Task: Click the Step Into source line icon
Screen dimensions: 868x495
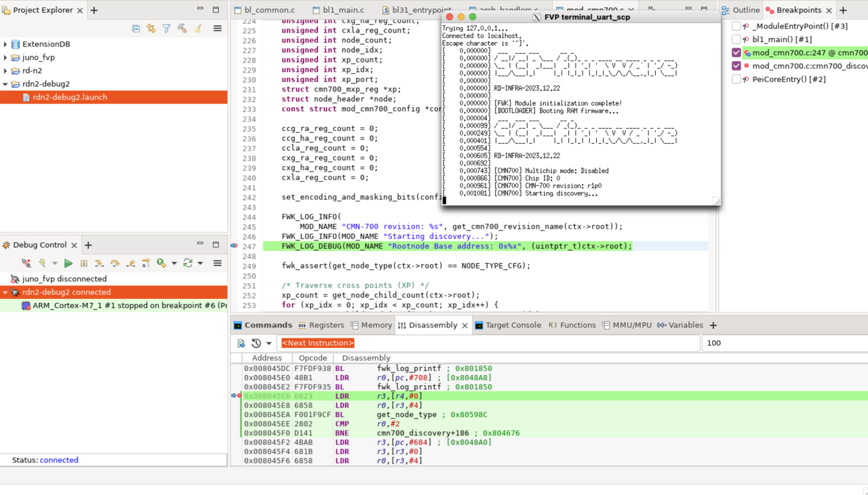Action: click(x=99, y=263)
